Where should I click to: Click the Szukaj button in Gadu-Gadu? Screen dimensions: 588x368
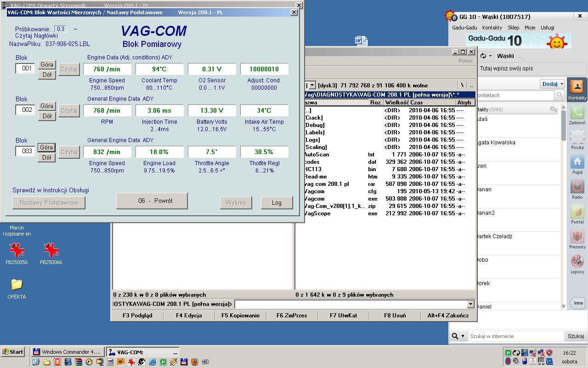(576, 336)
